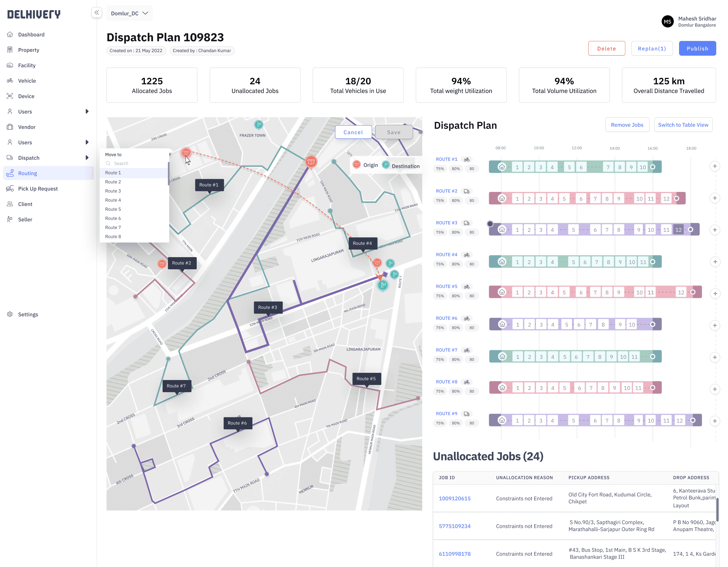Open job ID 1009120615 link
Image resolution: width=728 pixels, height=567 pixels.
(x=454, y=498)
